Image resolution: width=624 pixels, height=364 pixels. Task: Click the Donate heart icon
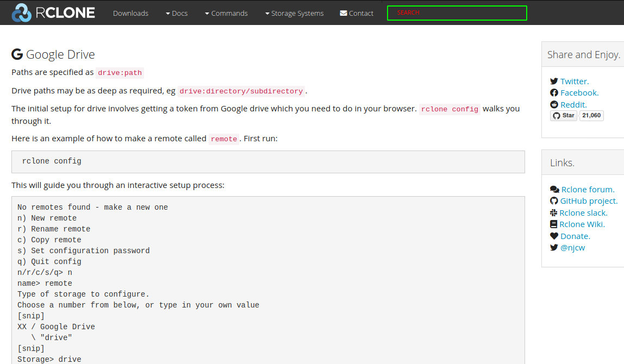tap(554, 236)
